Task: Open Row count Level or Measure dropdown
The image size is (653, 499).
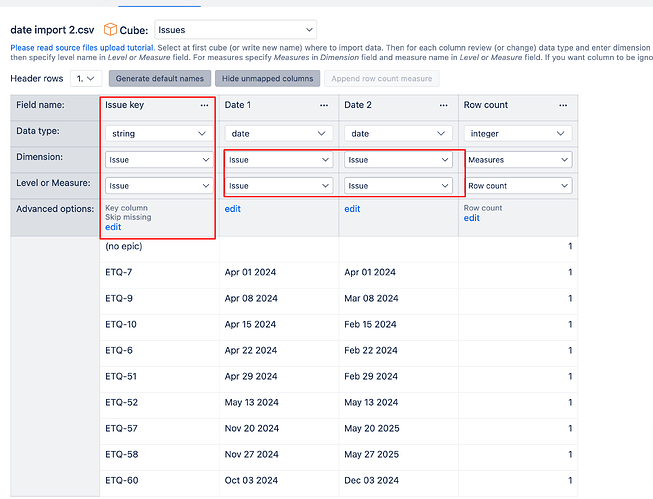Action: coord(518,186)
